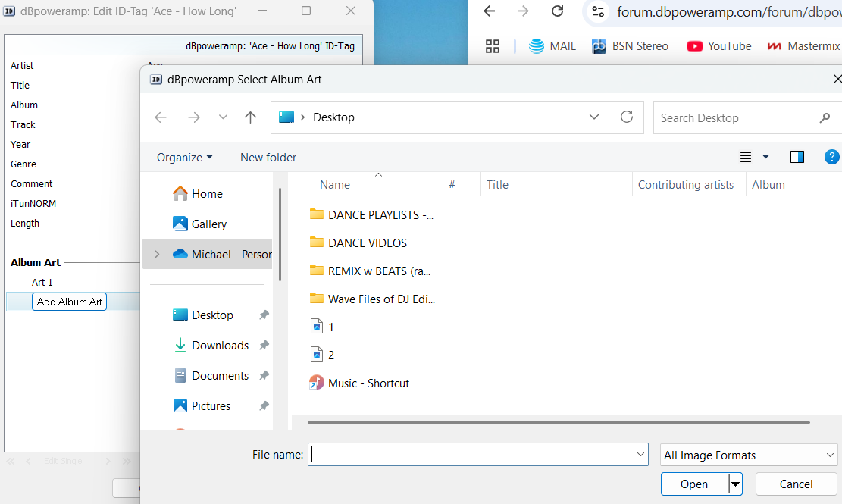This screenshot has height=504, width=842.
Task: Go back in file dialog navigation
Action: point(161,117)
